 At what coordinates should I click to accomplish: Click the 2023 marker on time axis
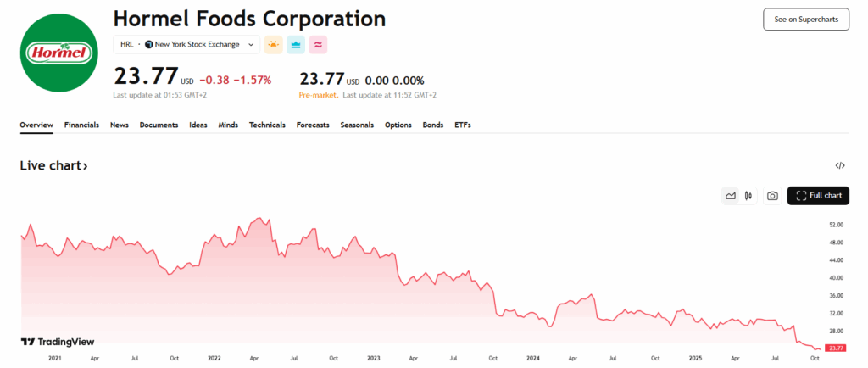[x=373, y=359]
